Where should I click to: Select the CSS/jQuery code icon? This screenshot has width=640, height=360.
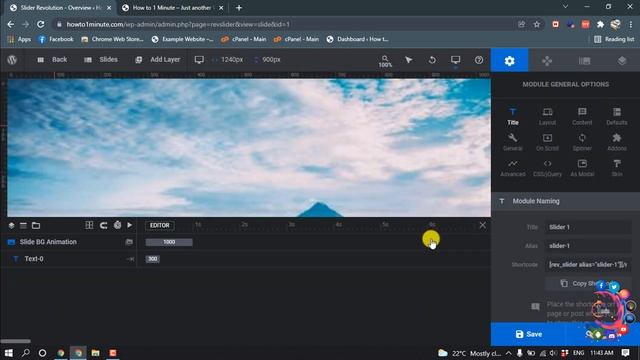[547, 168]
